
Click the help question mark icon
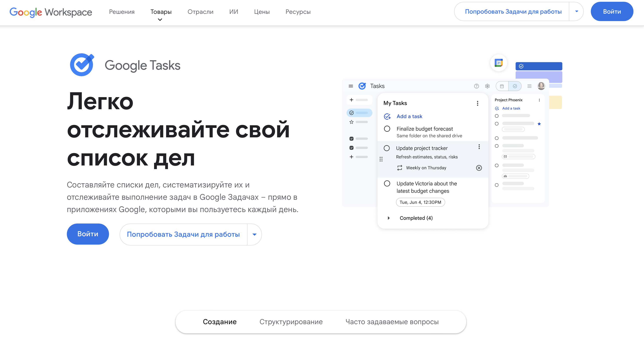477,86
